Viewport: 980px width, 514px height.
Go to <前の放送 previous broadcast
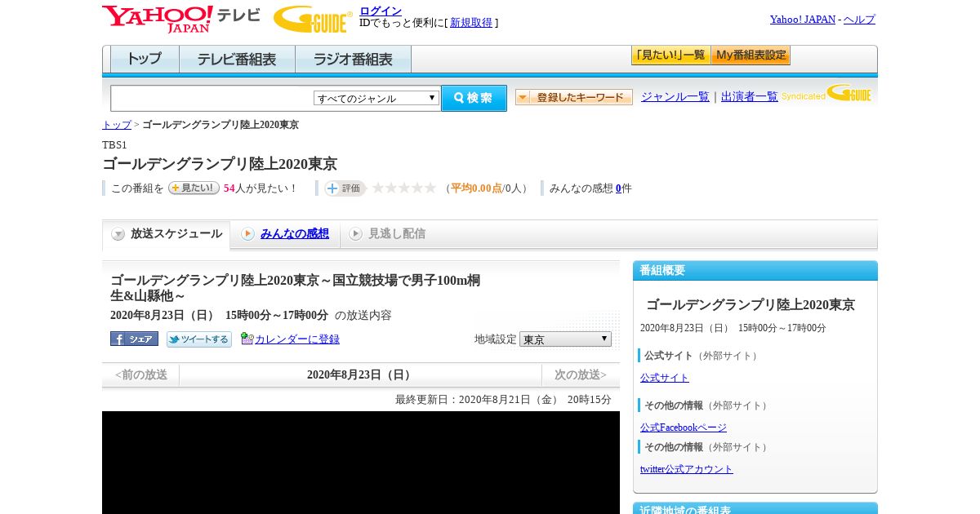pos(141,375)
